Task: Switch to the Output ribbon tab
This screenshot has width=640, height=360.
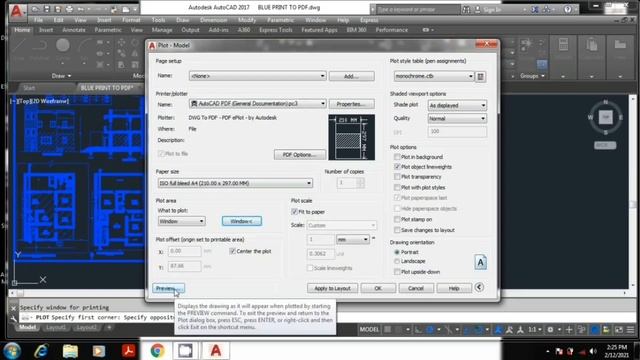Action: (190, 30)
